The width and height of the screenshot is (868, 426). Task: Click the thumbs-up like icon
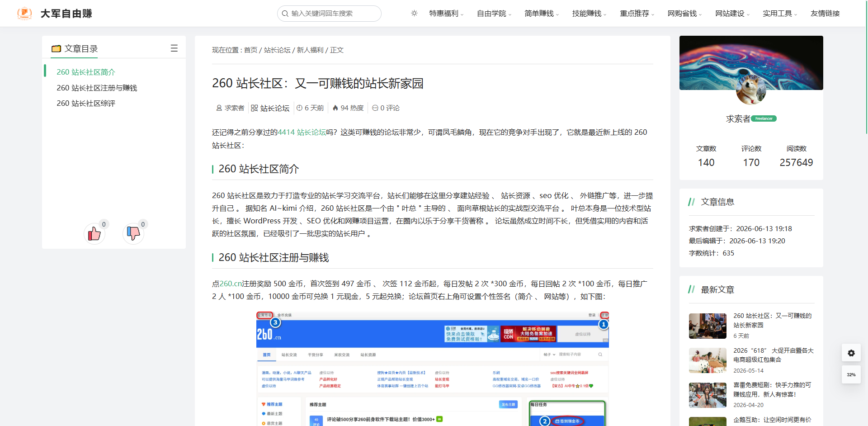(94, 234)
